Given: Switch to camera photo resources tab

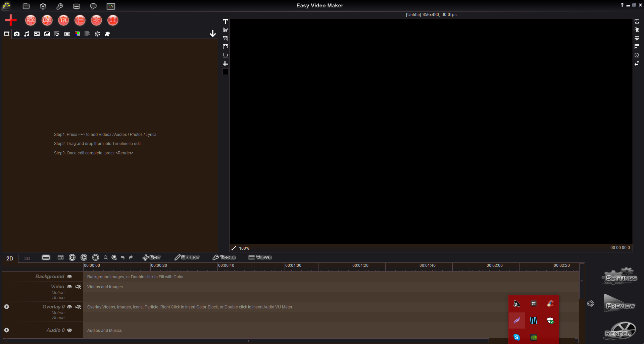Looking at the screenshot, I should point(17,34).
